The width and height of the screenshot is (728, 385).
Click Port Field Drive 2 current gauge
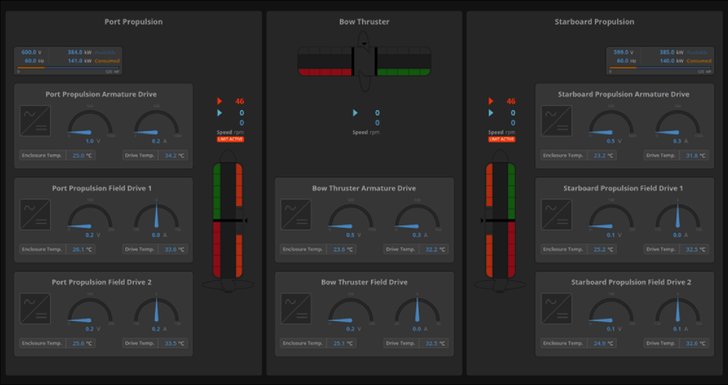pyautogui.click(x=156, y=311)
